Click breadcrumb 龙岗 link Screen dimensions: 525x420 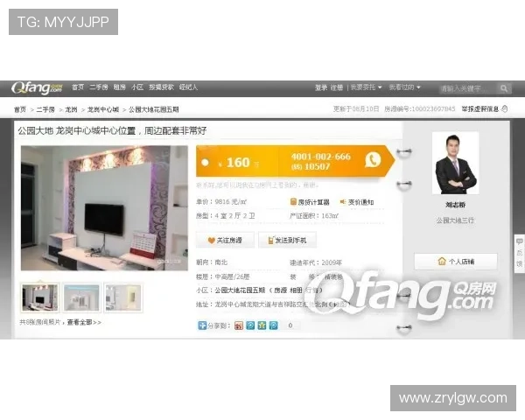point(71,109)
